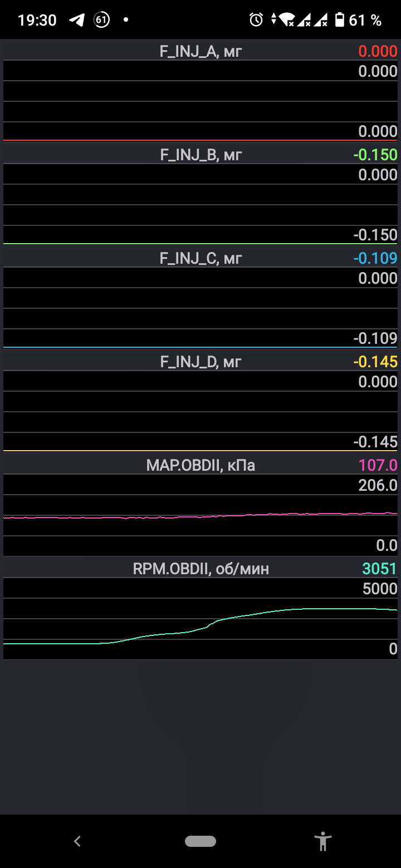Open the MAP.OBDII chart header

tap(200, 465)
